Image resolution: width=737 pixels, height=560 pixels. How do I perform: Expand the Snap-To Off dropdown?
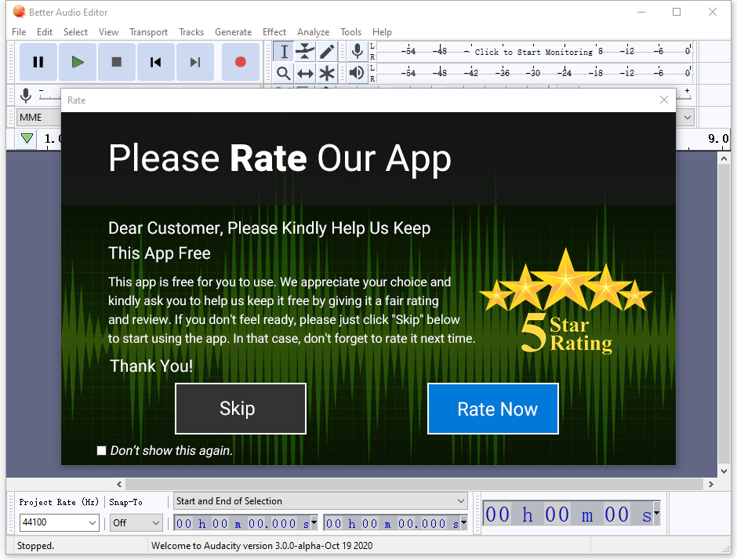(136, 522)
